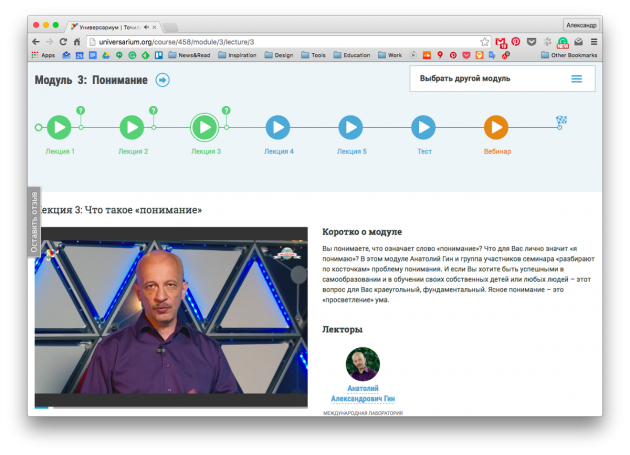Open the orange Вебинар icon
630x455 pixels.
tap(496, 127)
